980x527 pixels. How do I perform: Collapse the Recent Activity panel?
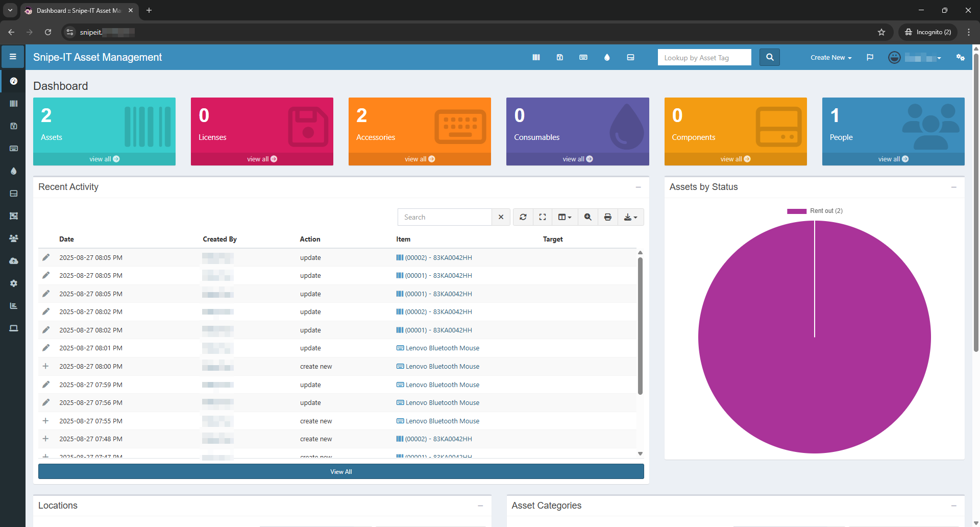pyautogui.click(x=638, y=187)
